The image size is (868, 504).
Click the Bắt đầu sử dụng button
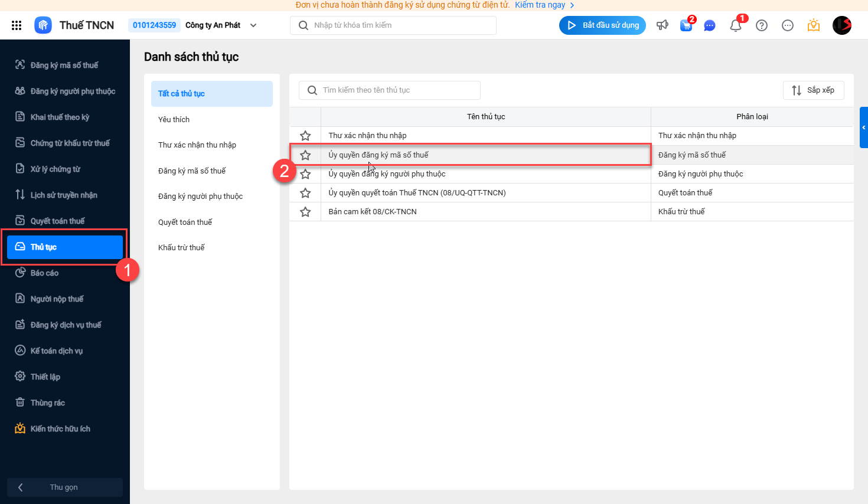click(x=602, y=25)
